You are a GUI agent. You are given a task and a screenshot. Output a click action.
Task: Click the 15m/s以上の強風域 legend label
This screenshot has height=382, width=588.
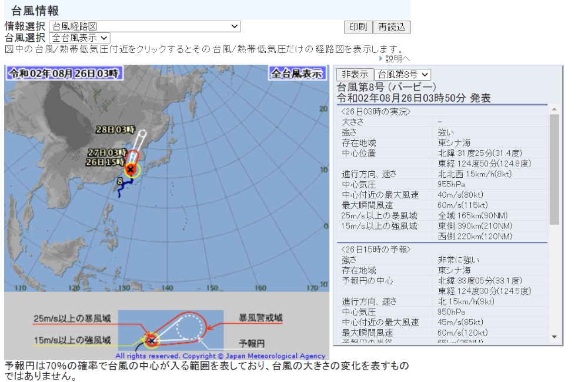72,340
